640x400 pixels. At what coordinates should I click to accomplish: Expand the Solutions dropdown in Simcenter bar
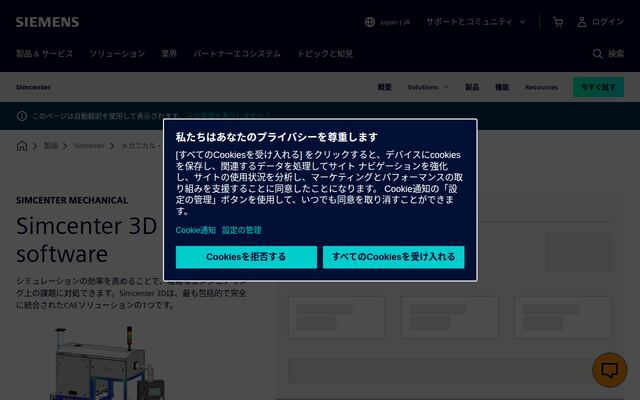[428, 87]
